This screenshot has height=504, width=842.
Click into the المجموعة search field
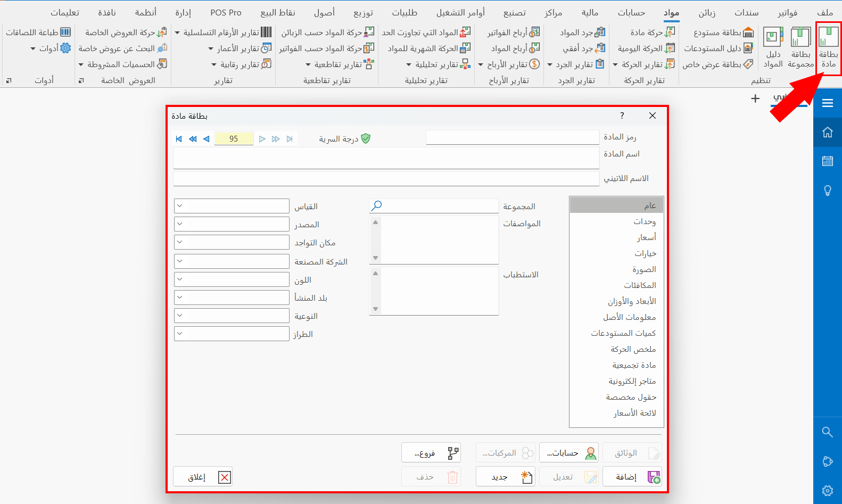[x=434, y=206]
